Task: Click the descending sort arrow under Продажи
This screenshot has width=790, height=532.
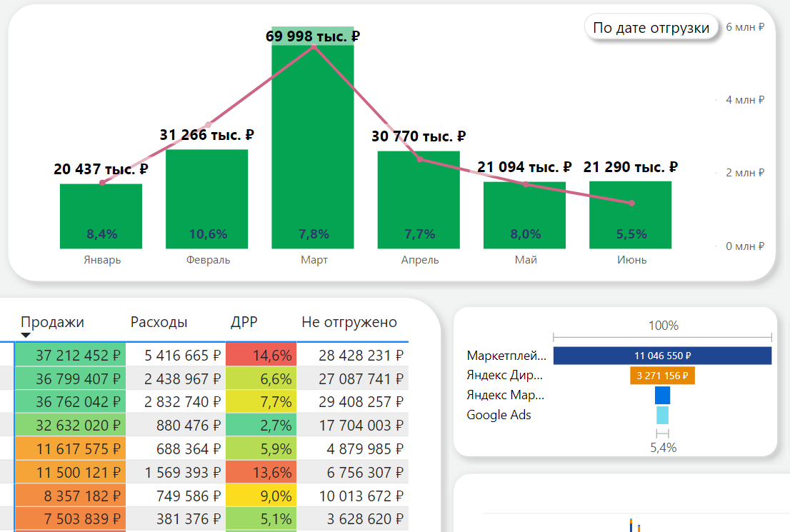Action: pos(26,335)
